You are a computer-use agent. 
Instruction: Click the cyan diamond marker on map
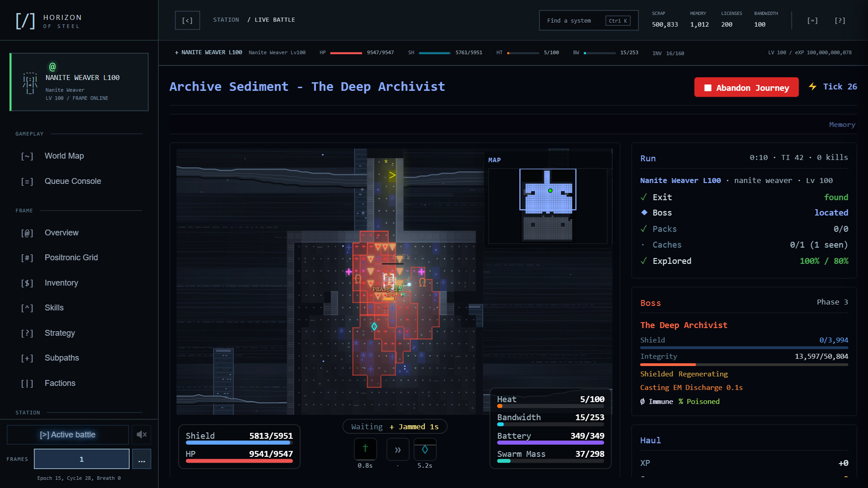click(x=374, y=326)
